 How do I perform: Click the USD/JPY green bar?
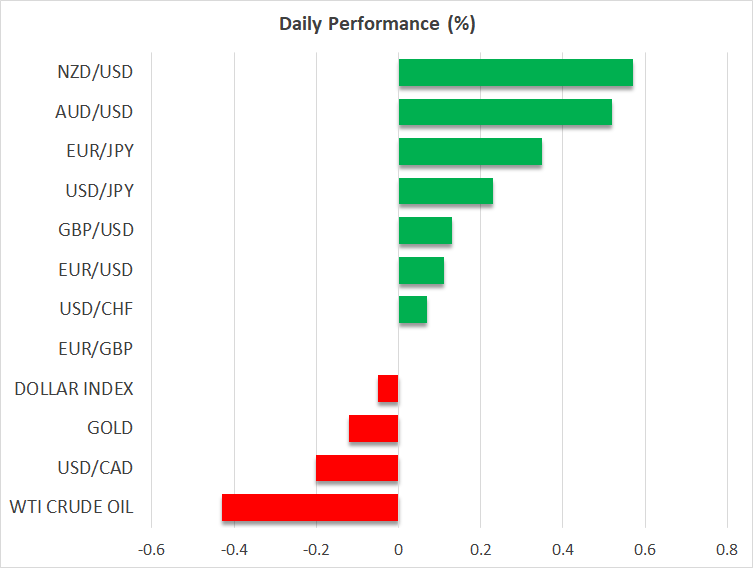coord(445,191)
